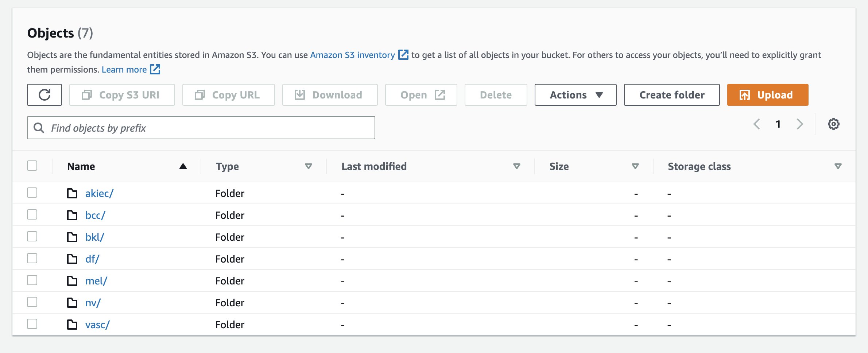Open the nv/ folder link

coord(93,303)
